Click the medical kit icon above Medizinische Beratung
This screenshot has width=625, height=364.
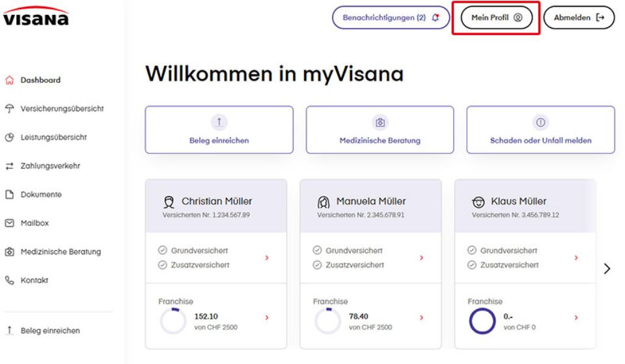point(380,122)
